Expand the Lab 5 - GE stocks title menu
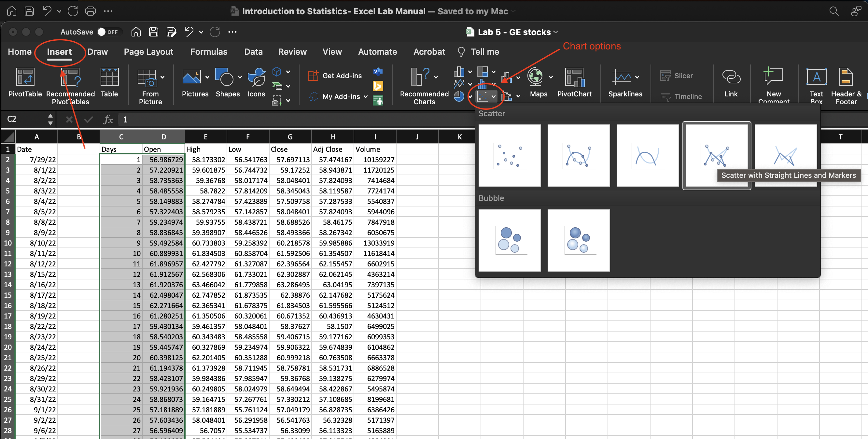Image resolution: width=868 pixels, height=439 pixels. coord(556,32)
